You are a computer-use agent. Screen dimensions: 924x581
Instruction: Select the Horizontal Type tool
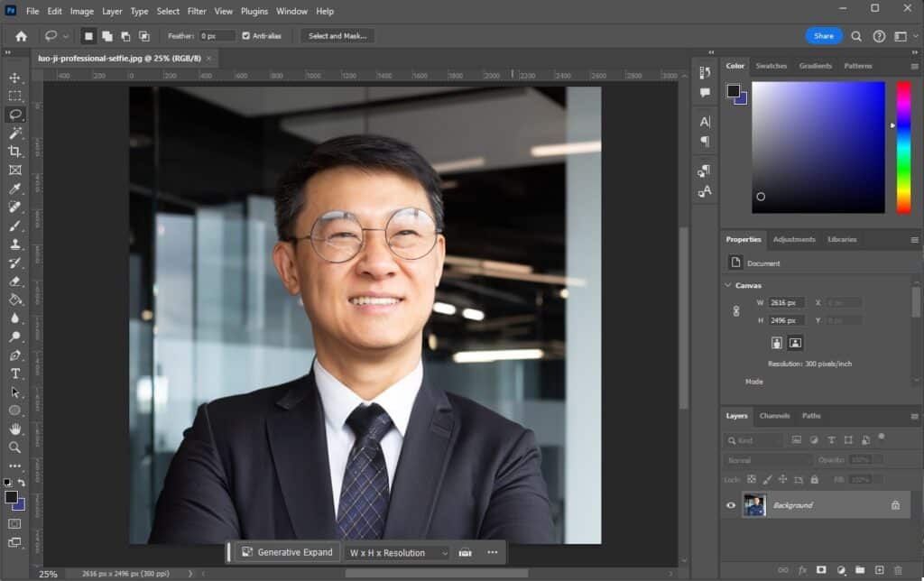(x=15, y=373)
